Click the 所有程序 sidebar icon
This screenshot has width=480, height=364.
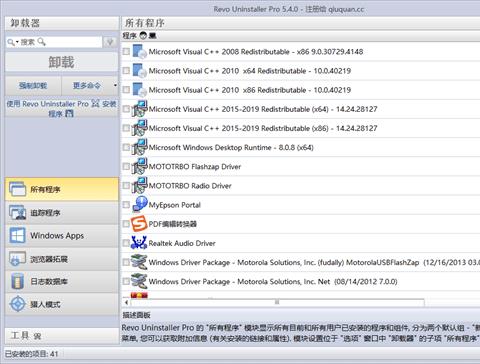point(17,189)
